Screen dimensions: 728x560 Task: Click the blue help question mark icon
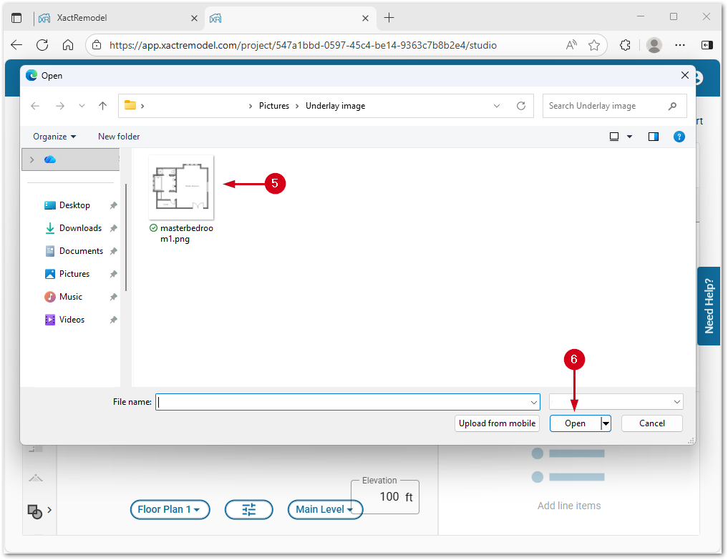click(x=679, y=137)
